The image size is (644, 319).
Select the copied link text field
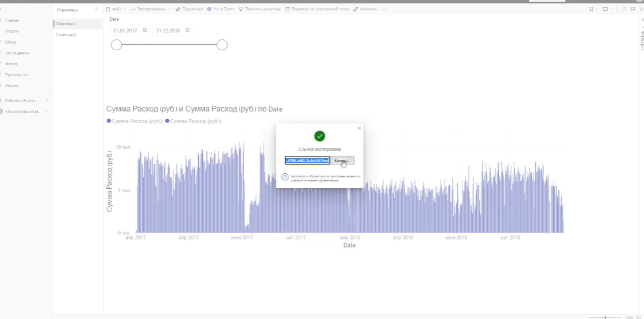[x=307, y=160]
